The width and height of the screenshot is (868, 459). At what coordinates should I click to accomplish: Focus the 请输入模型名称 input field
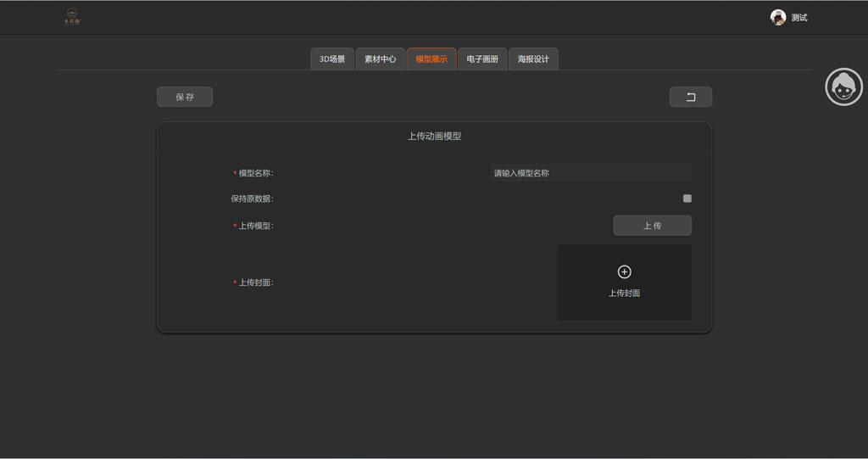591,173
